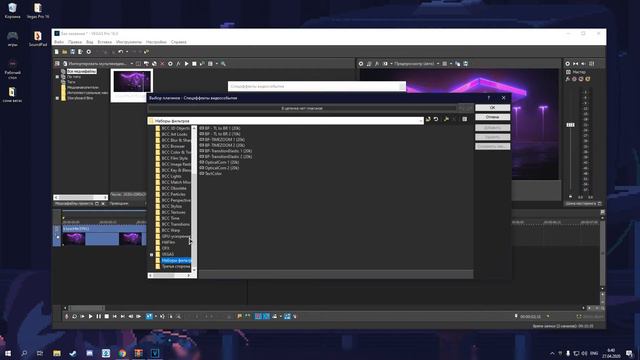Select BP-TransitionElastic 1 preset
Image resolution: width=640 pixels, height=360 pixels.
(226, 151)
